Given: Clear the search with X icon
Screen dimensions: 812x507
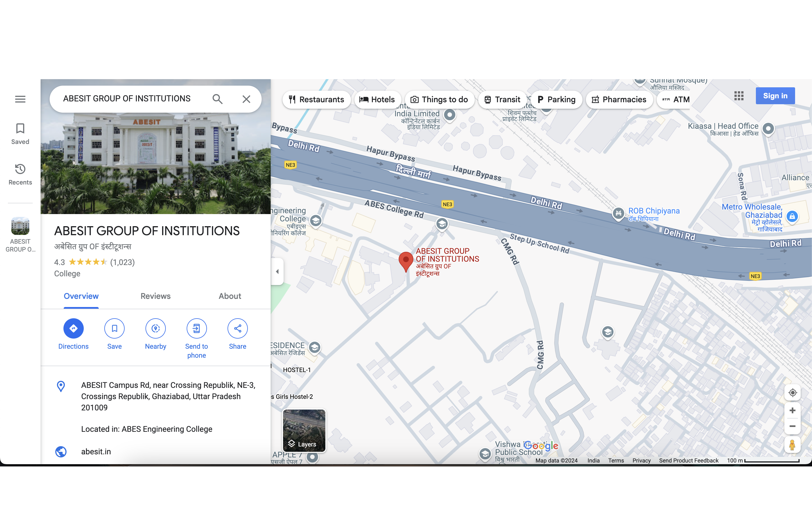Looking at the screenshot, I should point(246,99).
